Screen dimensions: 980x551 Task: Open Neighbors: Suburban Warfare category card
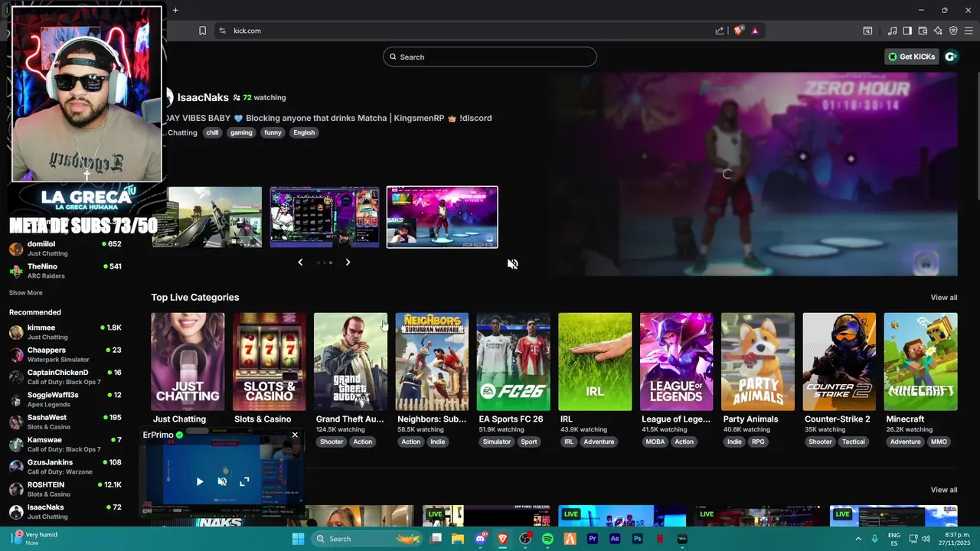point(432,362)
